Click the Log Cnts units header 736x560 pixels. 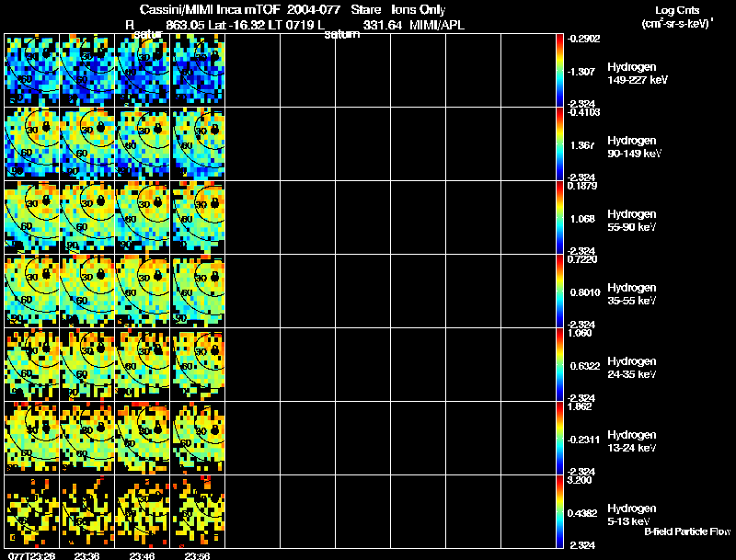coord(677,17)
